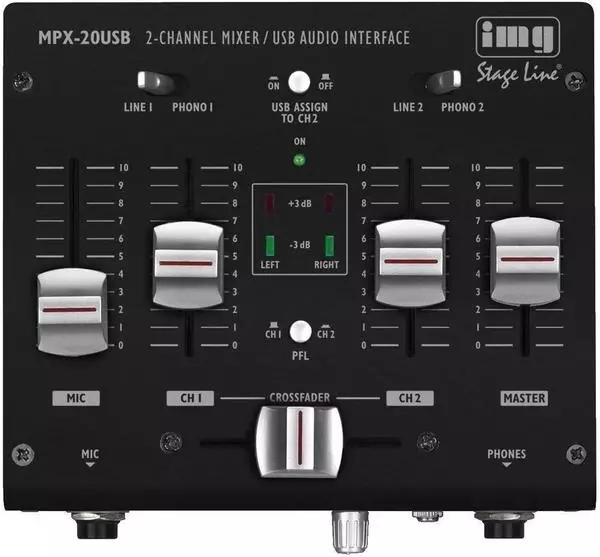Click the 10 mark on MIC fader scale

(x=124, y=168)
